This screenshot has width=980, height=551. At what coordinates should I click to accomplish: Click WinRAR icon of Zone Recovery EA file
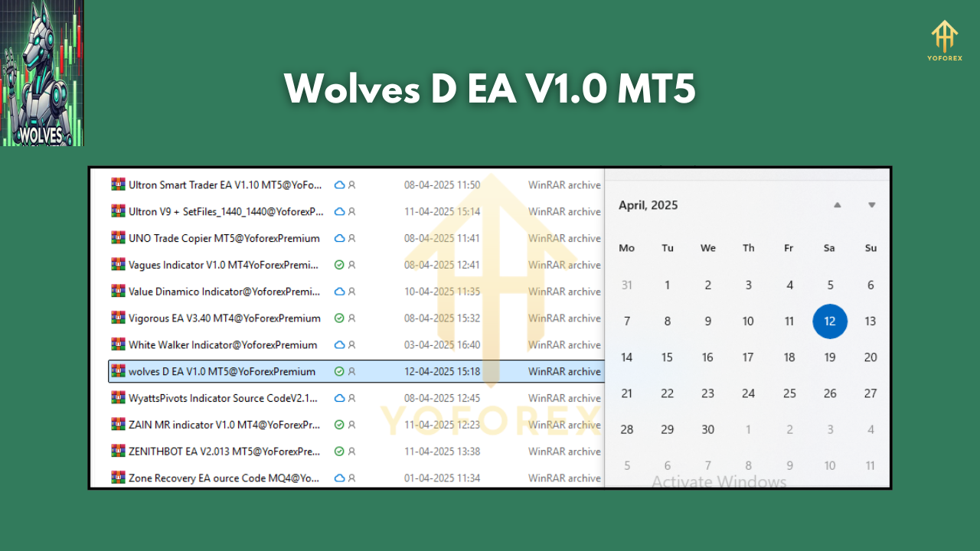[118, 478]
